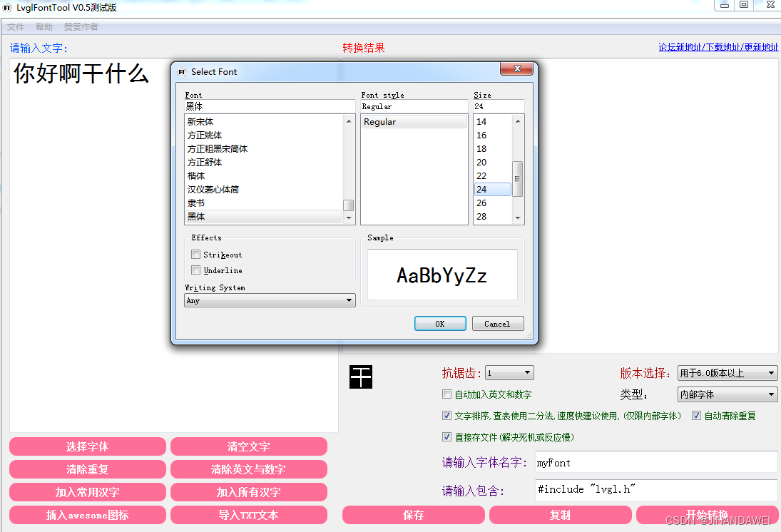Screen dimensions: 781x532
Task: Open the Writing System dropdown
Action: click(x=270, y=300)
